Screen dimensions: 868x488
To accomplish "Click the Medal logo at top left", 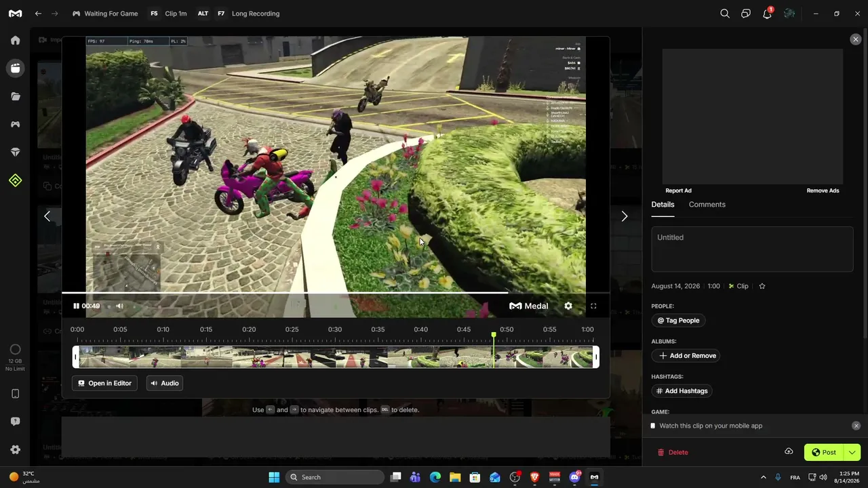I will coord(15,14).
